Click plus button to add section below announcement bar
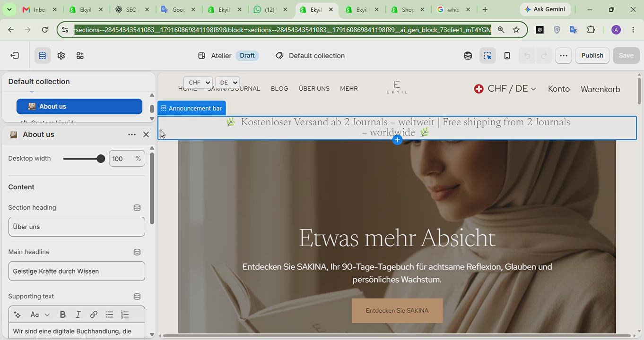Viewport: 644px width, 340px height. pyautogui.click(x=397, y=140)
